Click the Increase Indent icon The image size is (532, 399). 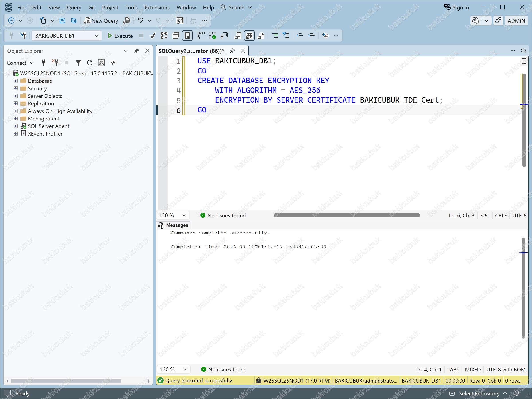[x=311, y=36]
